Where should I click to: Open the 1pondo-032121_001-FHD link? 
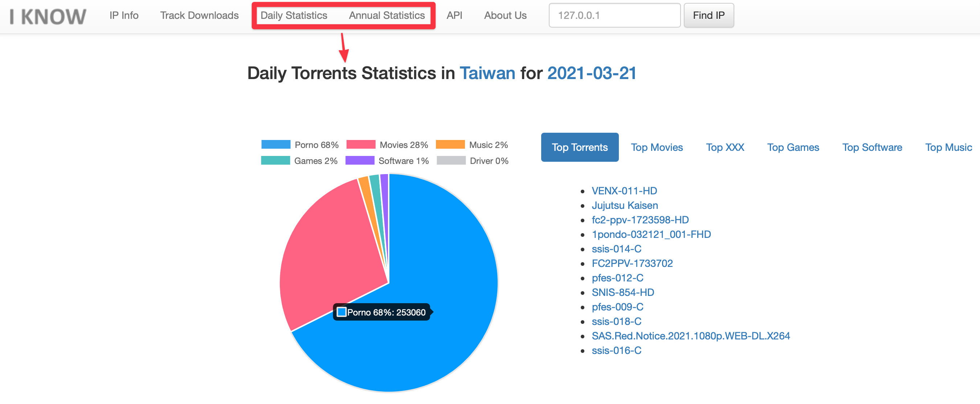click(x=651, y=234)
